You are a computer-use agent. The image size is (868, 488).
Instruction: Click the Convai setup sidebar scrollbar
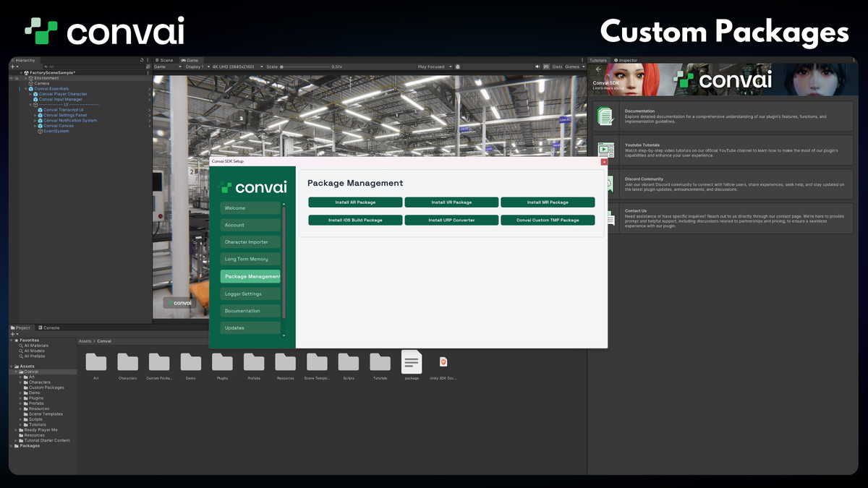[x=284, y=262]
